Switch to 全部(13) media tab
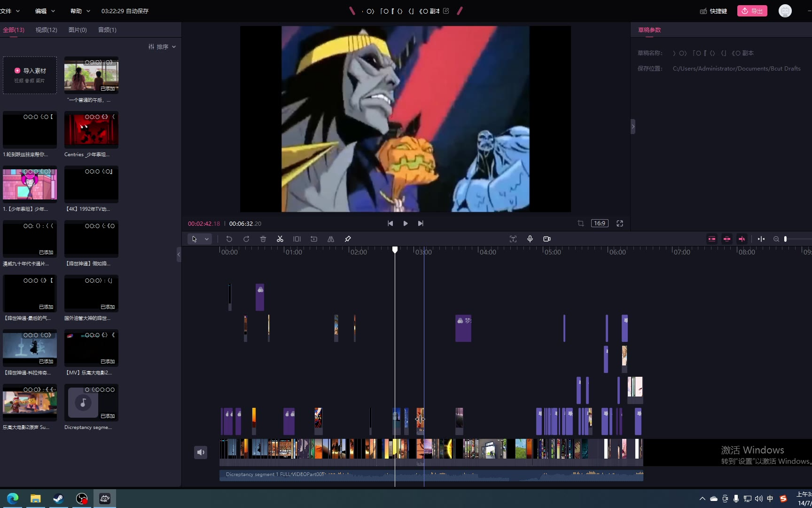 [x=14, y=30]
